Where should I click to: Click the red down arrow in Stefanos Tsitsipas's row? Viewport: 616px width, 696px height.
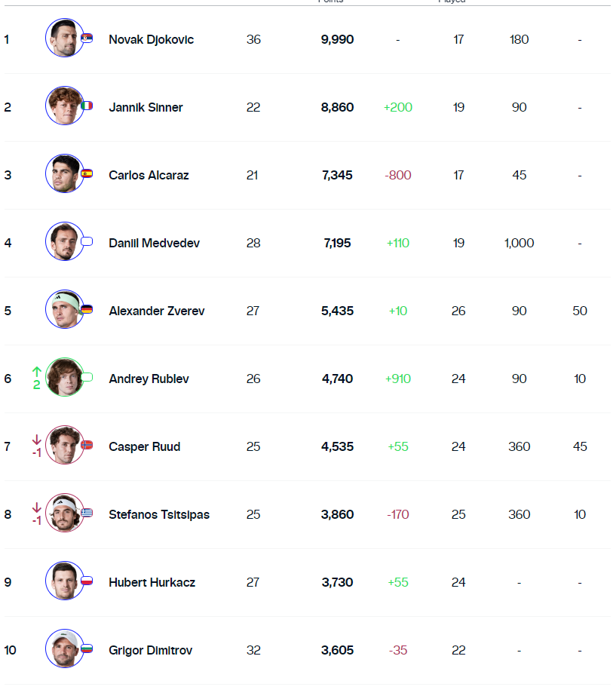(x=36, y=507)
